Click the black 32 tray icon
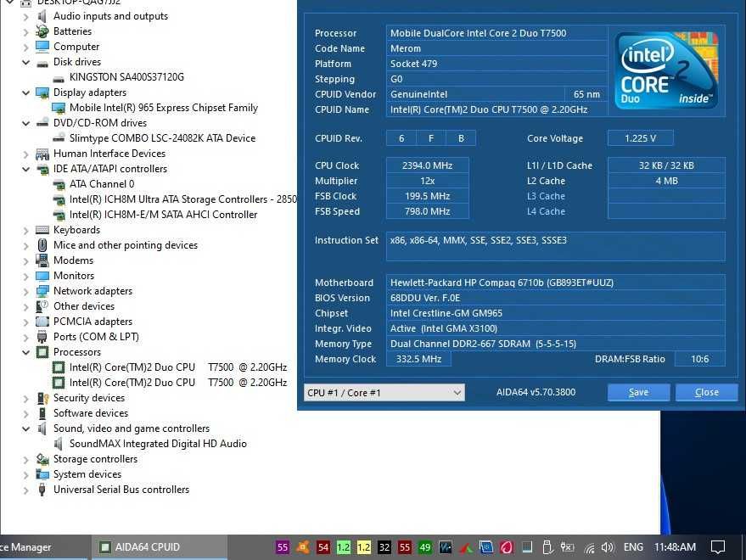Screen dimensions: 746x560 tap(384, 547)
